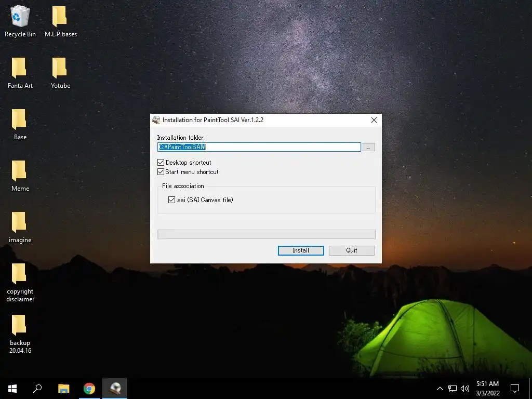Select the Yotube folder on desktop
Screen dimensions: 532x399
(60, 73)
